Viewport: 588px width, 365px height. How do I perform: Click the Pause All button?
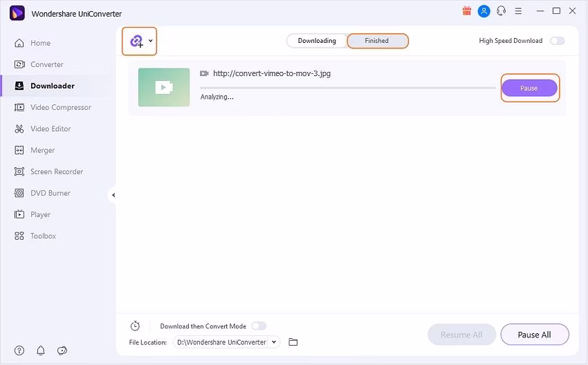pos(534,335)
